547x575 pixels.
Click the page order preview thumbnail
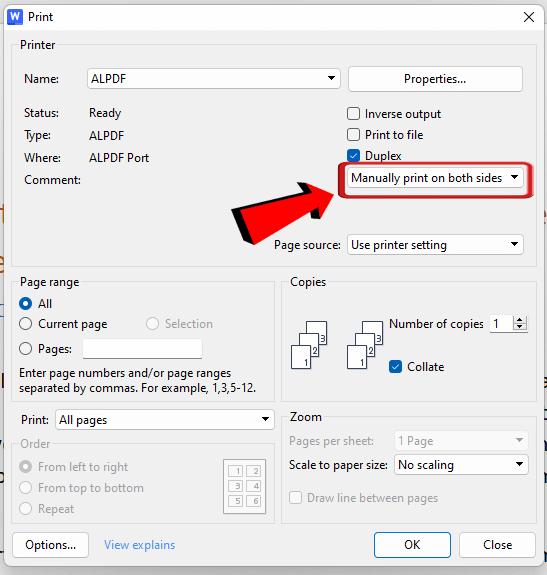[x=244, y=486]
